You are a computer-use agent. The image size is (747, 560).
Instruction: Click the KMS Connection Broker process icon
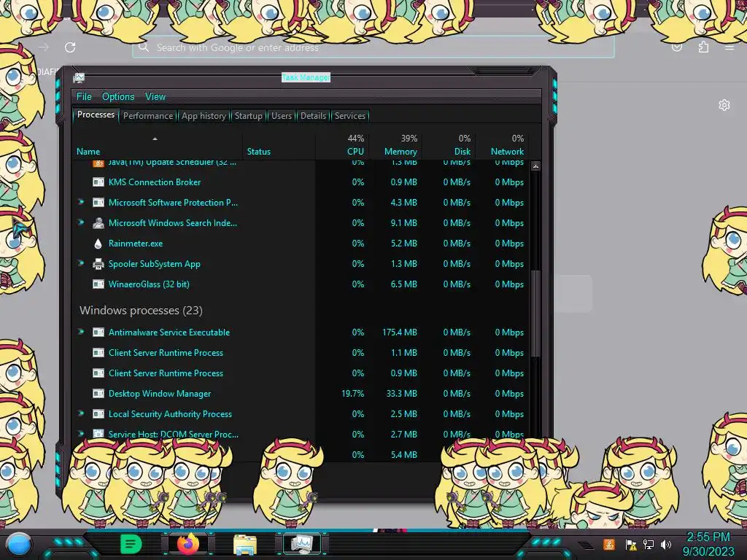tap(98, 182)
